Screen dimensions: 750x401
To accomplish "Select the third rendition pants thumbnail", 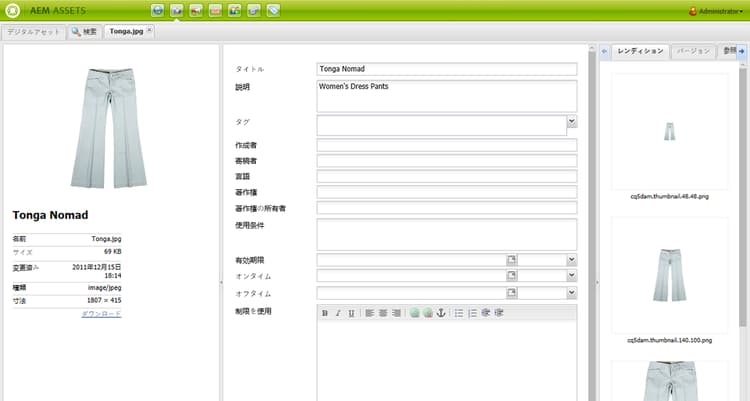I will [x=670, y=381].
